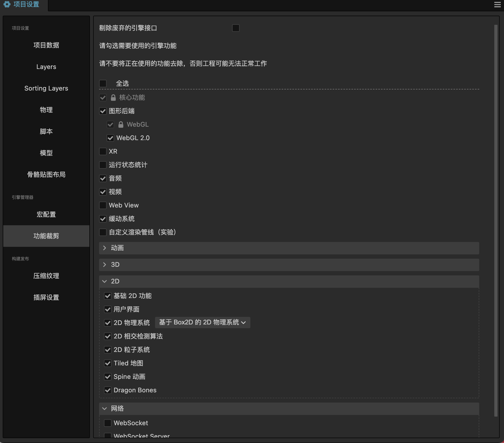The height and width of the screenshot is (443, 504).
Task: Check the 全选 select-all checkbox
Action: [x=103, y=83]
